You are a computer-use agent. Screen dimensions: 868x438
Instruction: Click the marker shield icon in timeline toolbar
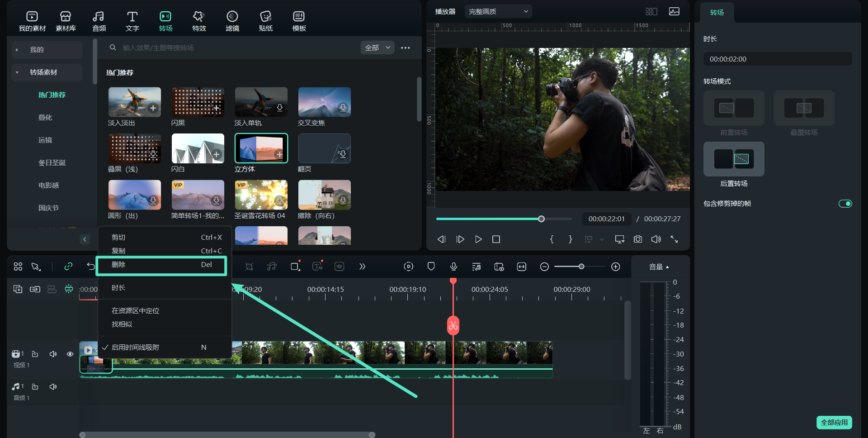pyautogui.click(x=431, y=267)
